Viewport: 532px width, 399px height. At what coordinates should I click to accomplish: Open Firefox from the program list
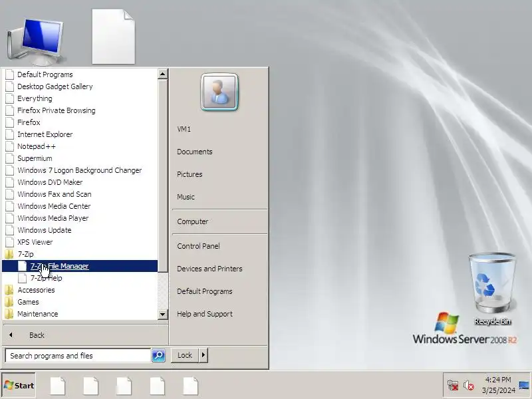pyautogui.click(x=80, y=122)
